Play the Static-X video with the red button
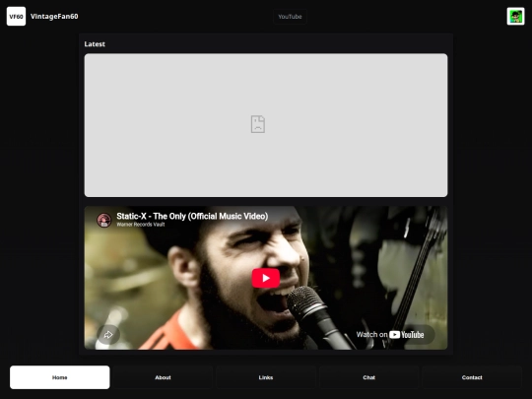Screen dimensions: 532x399 266,278
